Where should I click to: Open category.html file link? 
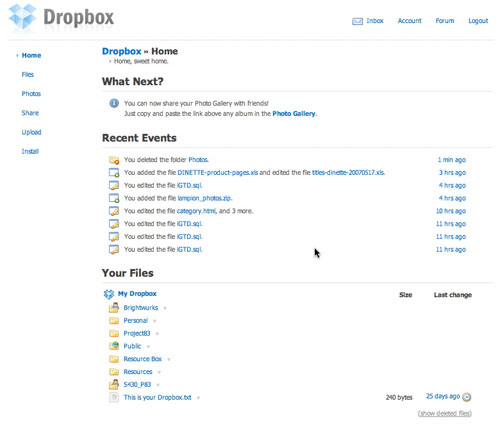tap(196, 211)
